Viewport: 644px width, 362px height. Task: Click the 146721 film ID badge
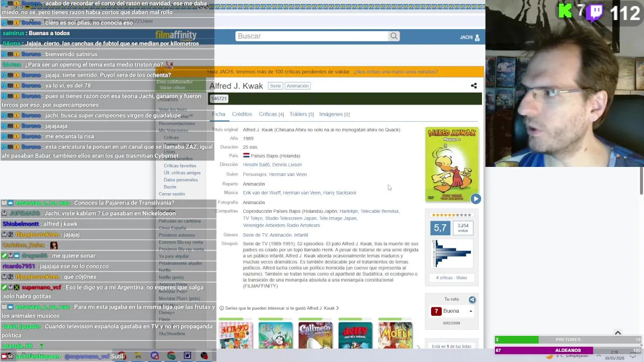click(x=219, y=99)
